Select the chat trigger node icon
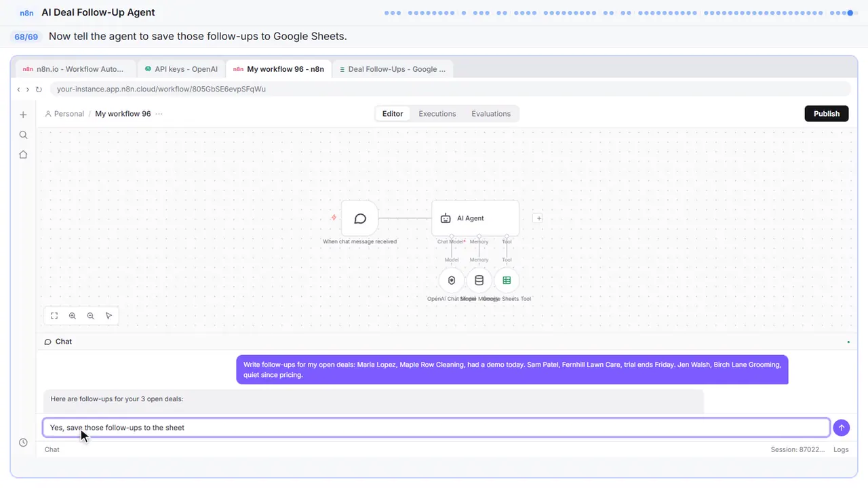The image size is (868, 488). (360, 218)
